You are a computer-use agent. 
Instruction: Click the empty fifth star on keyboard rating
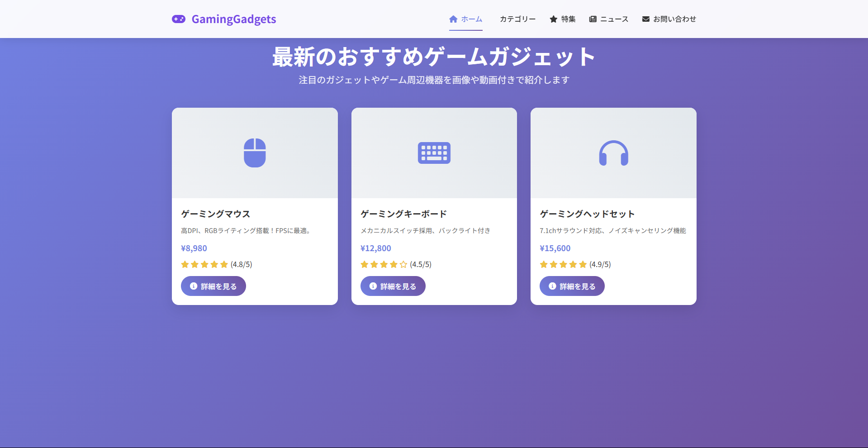pyautogui.click(x=403, y=264)
